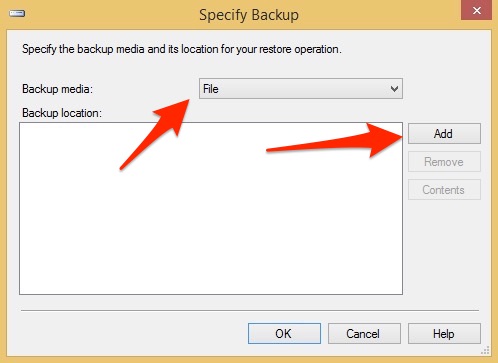Cancel the backup selection dialog
The width and height of the screenshot is (498, 363).
(364, 333)
